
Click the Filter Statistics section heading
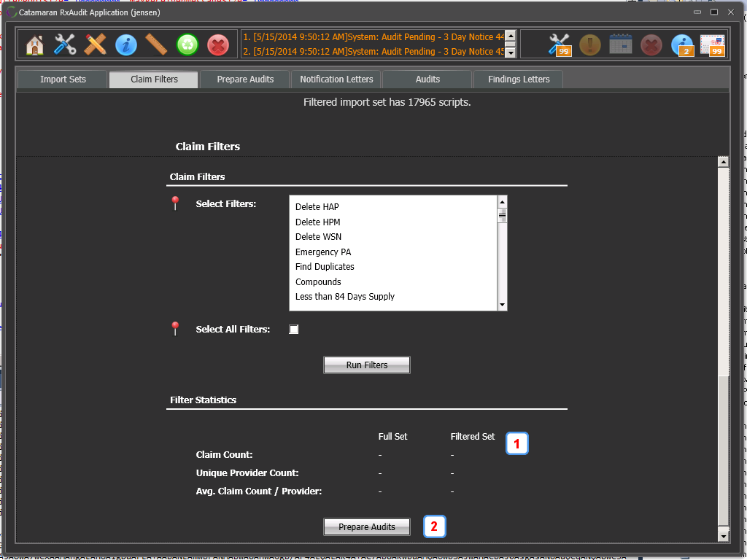coord(203,400)
